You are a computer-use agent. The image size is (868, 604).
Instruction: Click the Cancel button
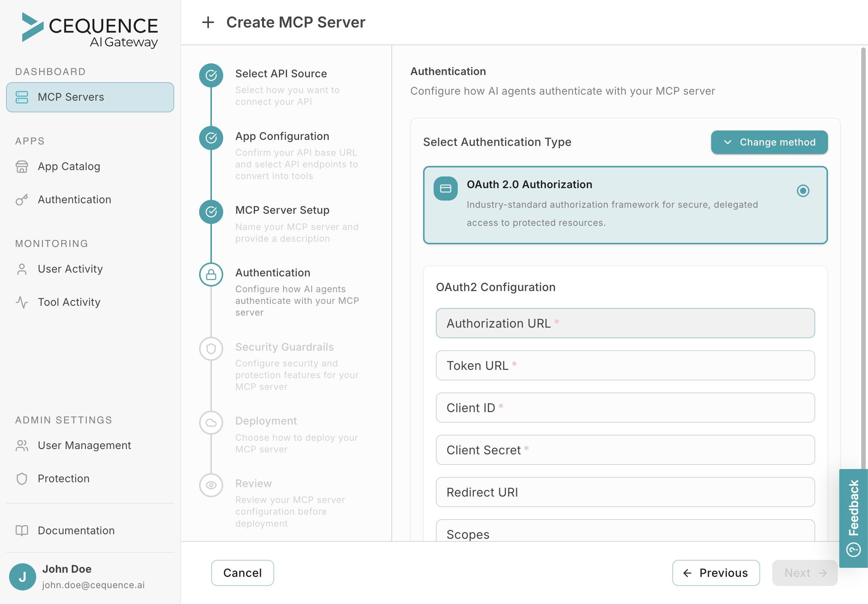coord(242,573)
